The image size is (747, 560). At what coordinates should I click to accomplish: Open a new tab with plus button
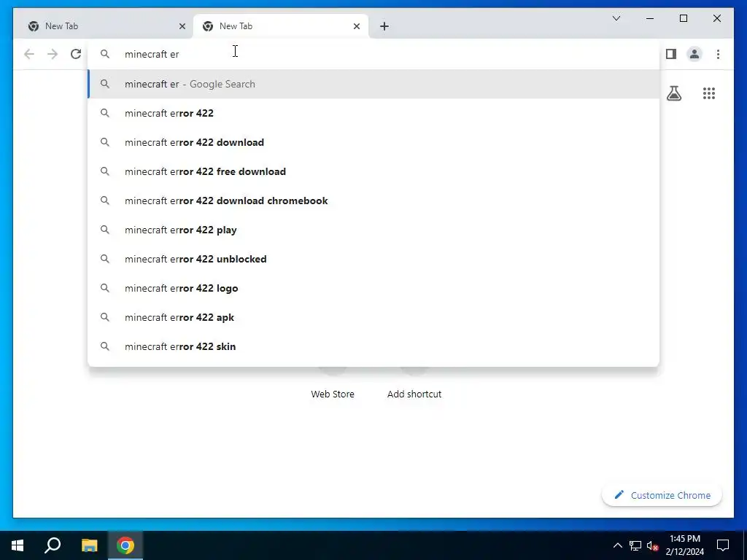coord(384,26)
